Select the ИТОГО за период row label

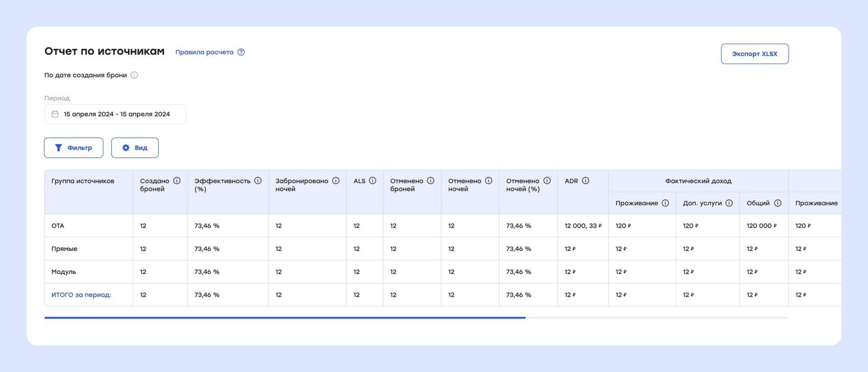81,295
